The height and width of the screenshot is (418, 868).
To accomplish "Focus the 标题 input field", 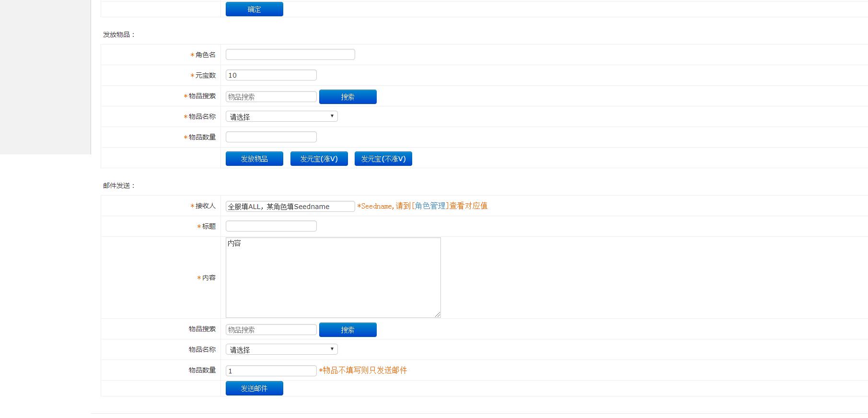I will pos(271,226).
